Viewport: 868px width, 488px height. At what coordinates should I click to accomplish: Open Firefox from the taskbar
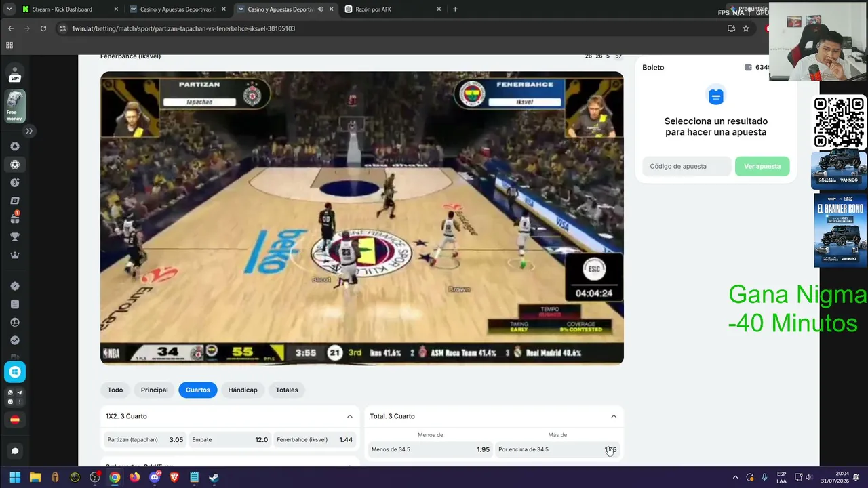pyautogui.click(x=134, y=477)
